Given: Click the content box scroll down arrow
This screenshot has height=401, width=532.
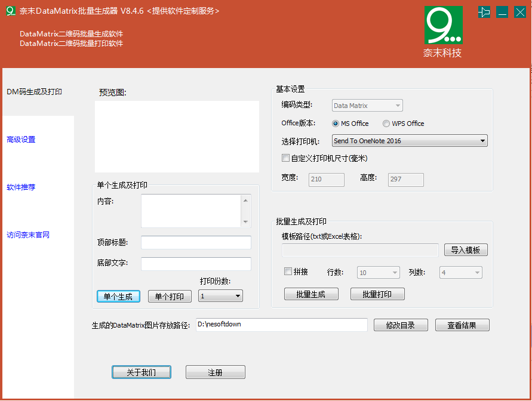Looking at the screenshot, I should click(x=246, y=222).
